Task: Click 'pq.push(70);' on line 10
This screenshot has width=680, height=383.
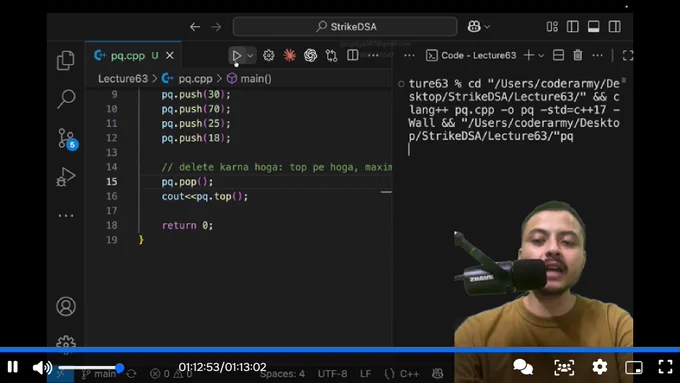Action: click(x=196, y=109)
